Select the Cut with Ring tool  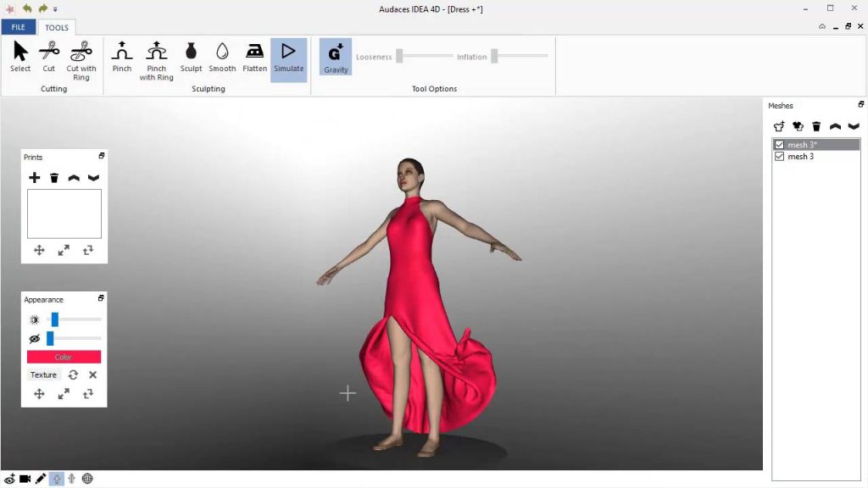(81, 59)
